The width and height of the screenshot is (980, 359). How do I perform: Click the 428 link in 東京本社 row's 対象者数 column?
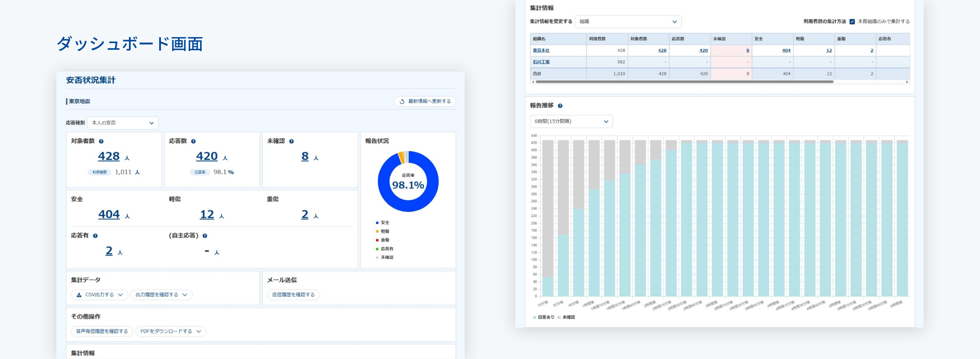click(662, 50)
